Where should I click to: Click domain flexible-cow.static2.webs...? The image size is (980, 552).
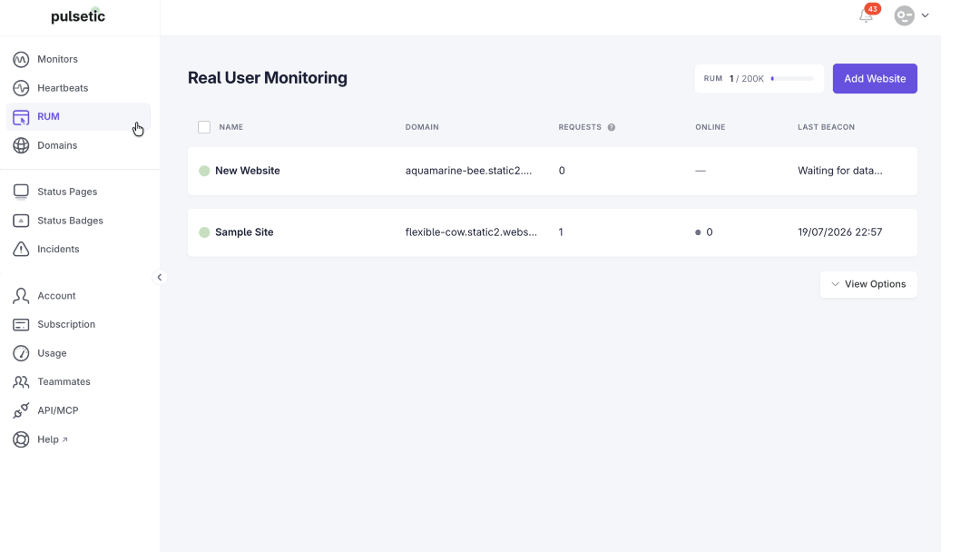pos(471,232)
